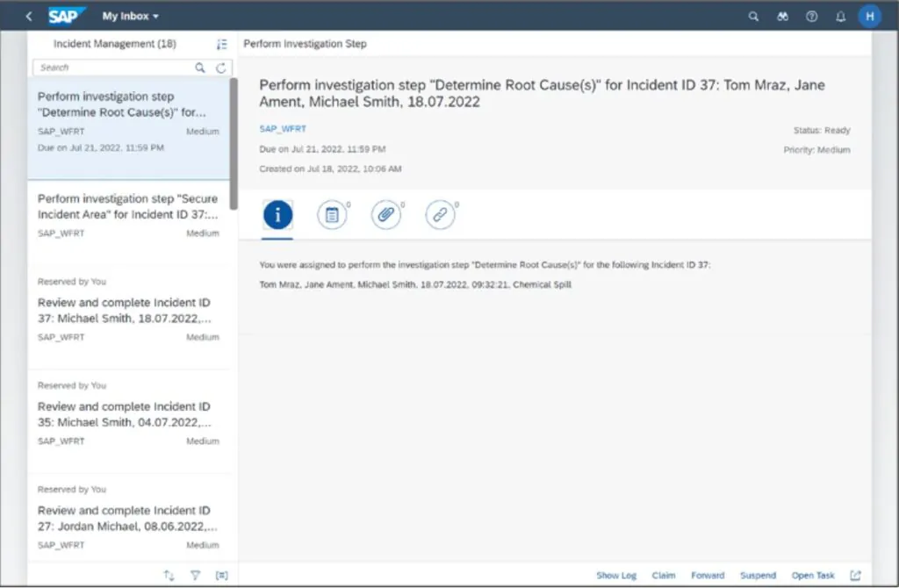This screenshot has width=899, height=588.
Task: Switch to the Related links tab
Action: click(440, 215)
